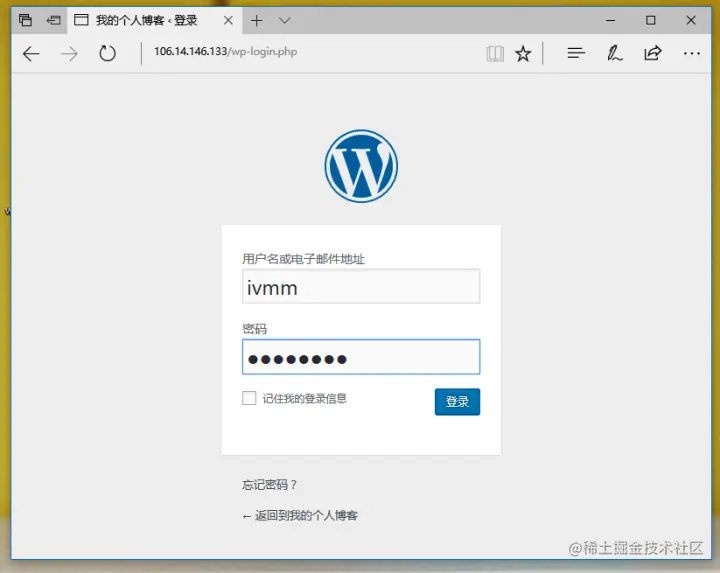Focus the username field containing ivmm
The image size is (720, 573).
pos(361,286)
